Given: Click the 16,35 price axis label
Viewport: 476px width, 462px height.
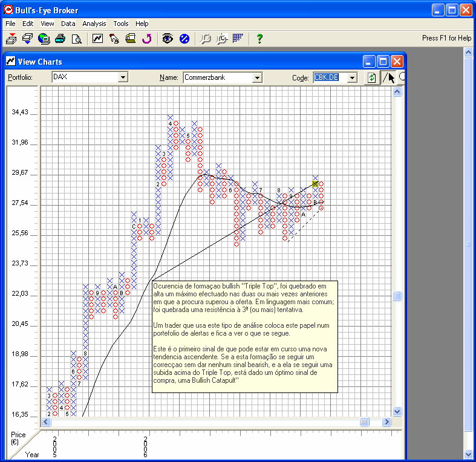Looking at the screenshot, I should point(20,414).
